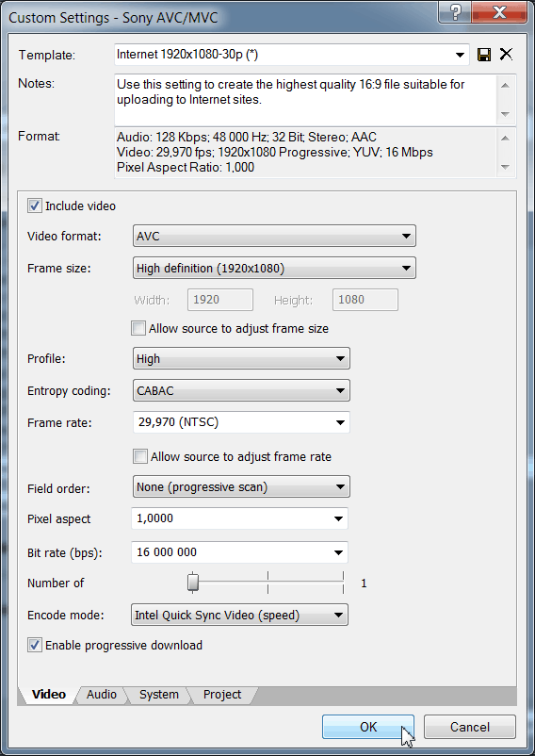
Task: Delete the template with the X icon
Action: pos(506,54)
